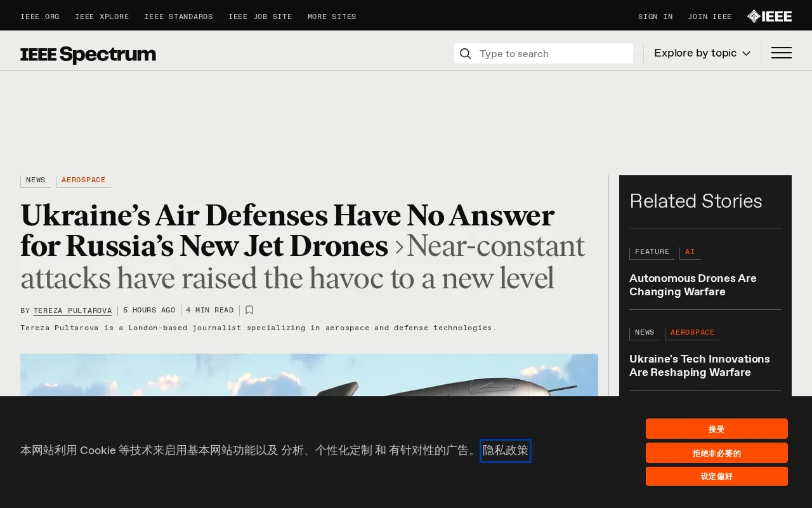Open the jet drone article hero image
This screenshot has height=508, width=812.
309,375
